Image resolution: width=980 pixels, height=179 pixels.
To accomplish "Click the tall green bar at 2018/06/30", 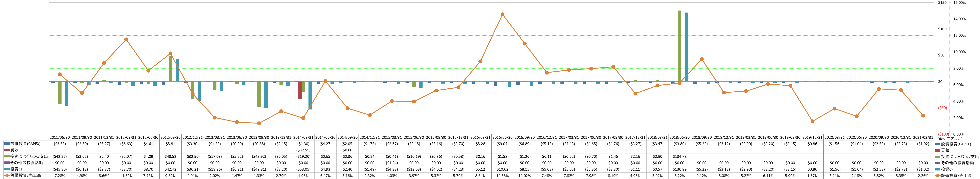I will coord(680,46).
